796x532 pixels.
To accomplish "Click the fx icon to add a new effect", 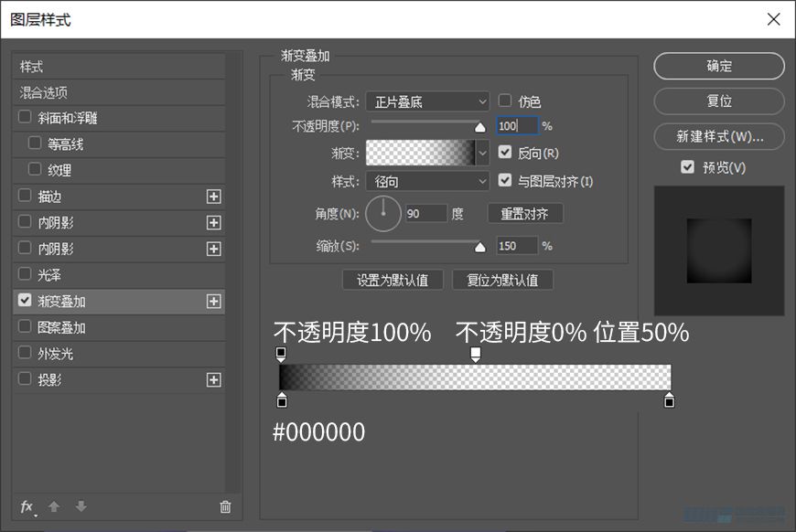I will [x=26, y=506].
